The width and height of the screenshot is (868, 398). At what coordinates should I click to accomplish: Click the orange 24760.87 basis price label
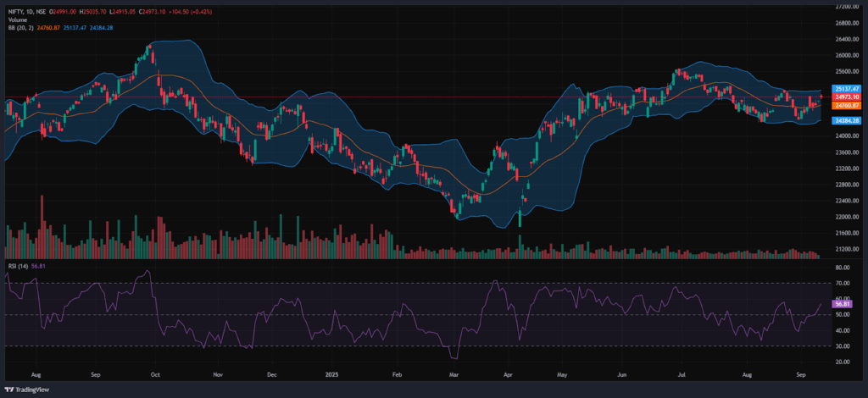[x=848, y=105]
